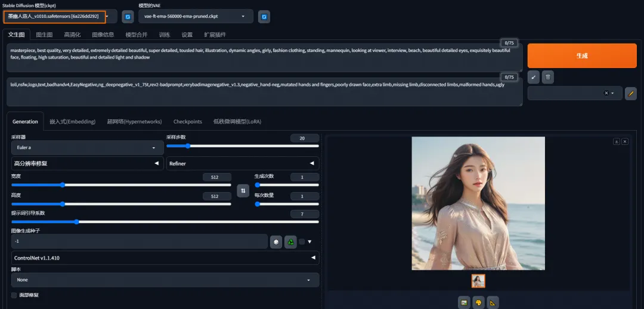The width and height of the screenshot is (644, 309).
Task: Click the dice icon for random seed
Action: point(276,242)
